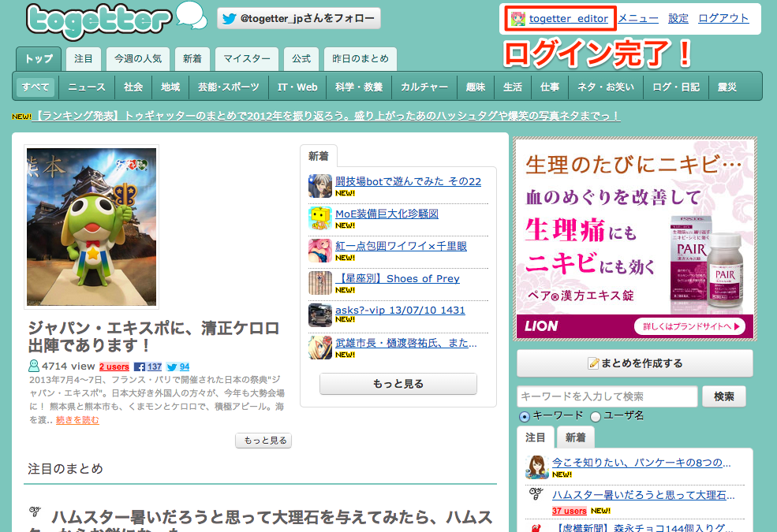This screenshot has height=532, width=777.
Task: Open the 37 users bookmark link
Action: [570, 511]
